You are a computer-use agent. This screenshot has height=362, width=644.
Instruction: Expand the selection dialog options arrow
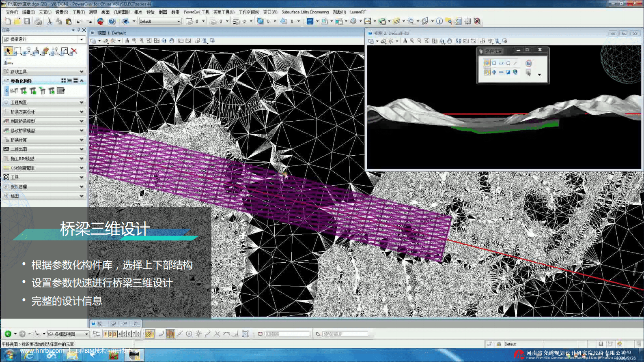coord(539,75)
